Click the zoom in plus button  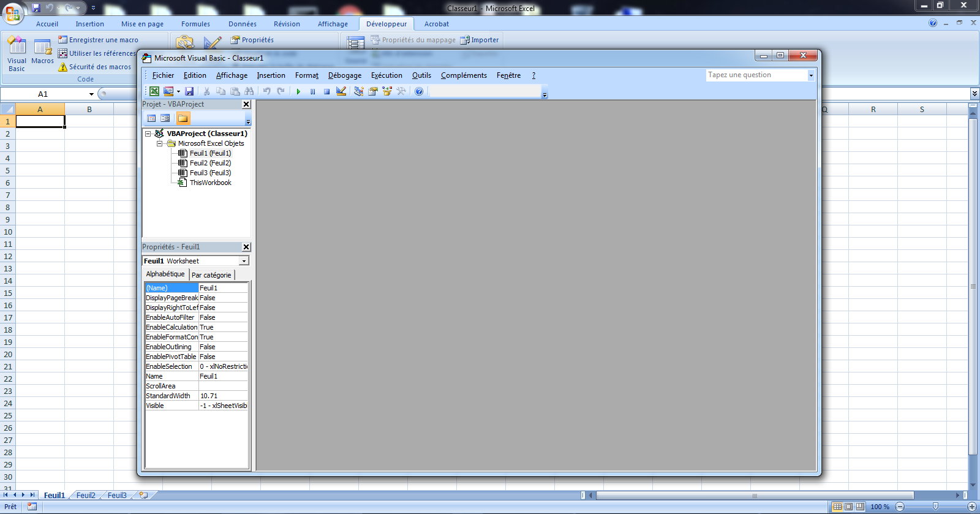pyautogui.click(x=971, y=507)
